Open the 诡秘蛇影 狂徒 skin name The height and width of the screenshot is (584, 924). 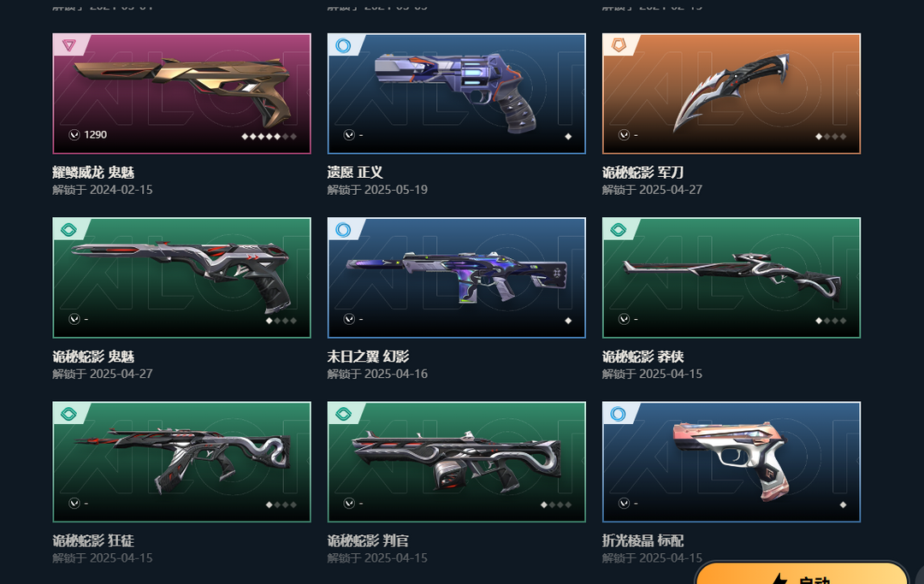click(93, 541)
